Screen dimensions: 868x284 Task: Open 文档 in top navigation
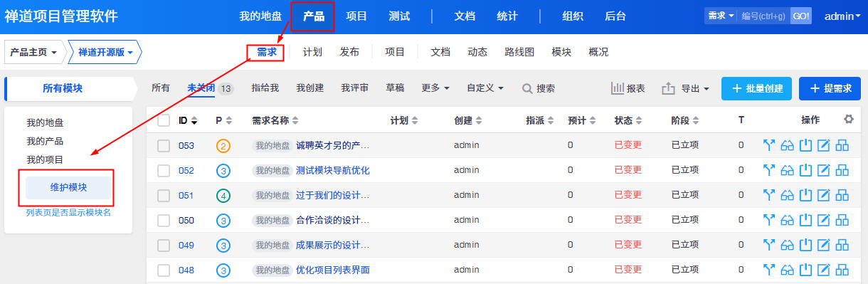click(x=465, y=16)
